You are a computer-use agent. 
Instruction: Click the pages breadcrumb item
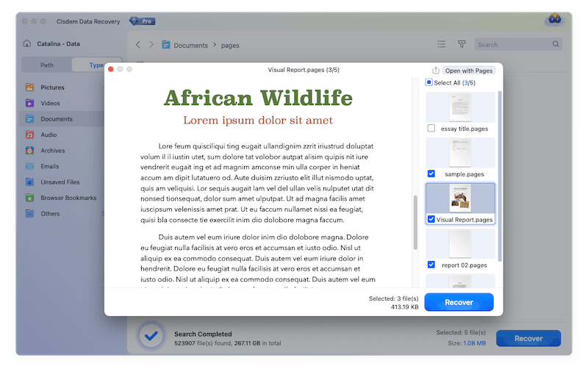tap(230, 45)
